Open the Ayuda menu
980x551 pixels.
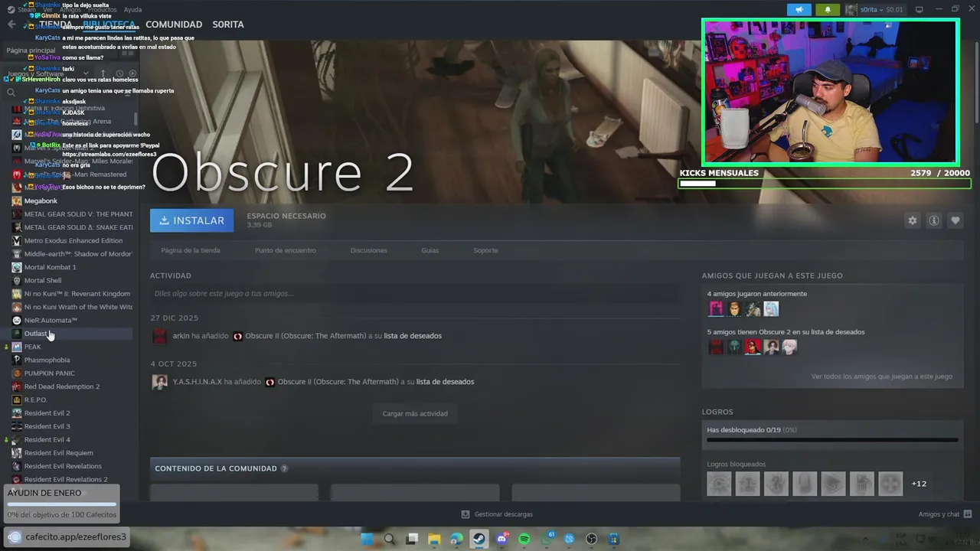click(x=132, y=10)
